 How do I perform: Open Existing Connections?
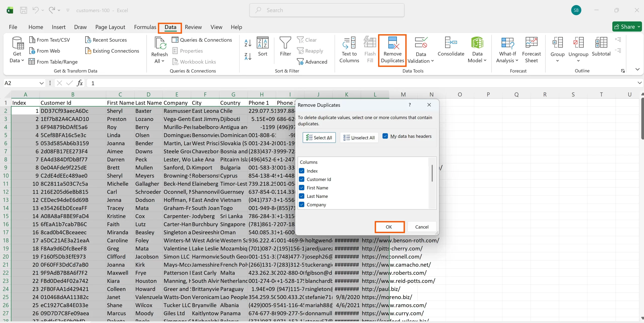[x=112, y=51]
